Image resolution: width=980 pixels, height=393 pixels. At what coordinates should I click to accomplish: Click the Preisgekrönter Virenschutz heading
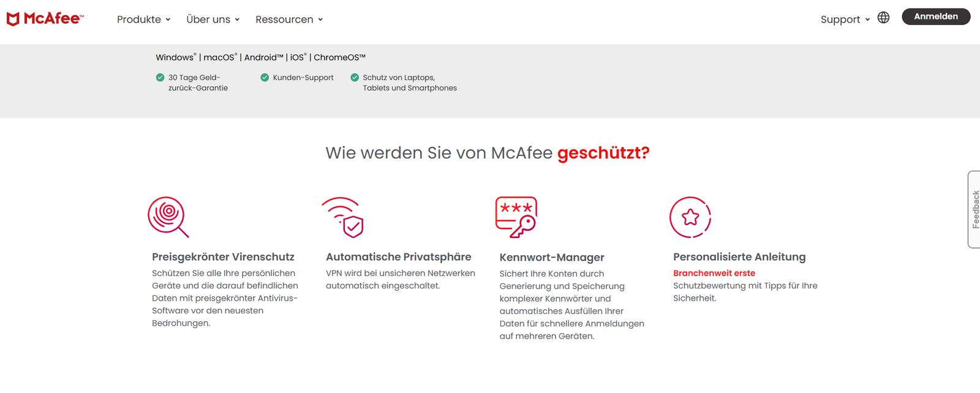(223, 257)
